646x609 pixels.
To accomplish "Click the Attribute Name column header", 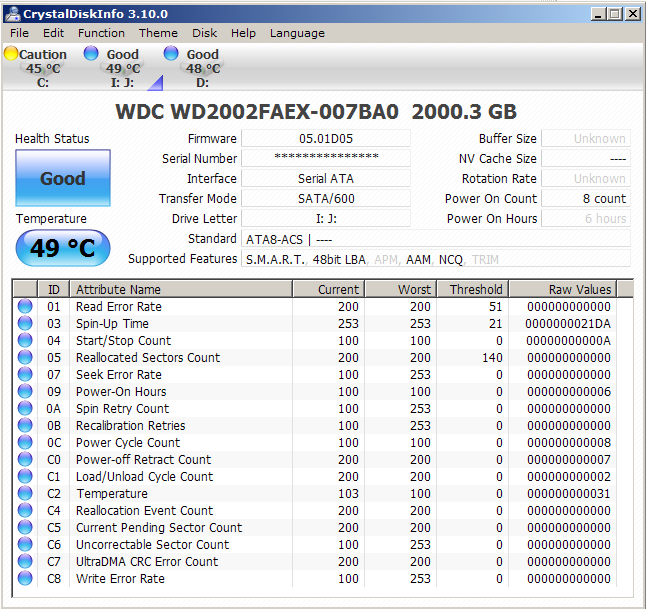I will click(x=181, y=289).
